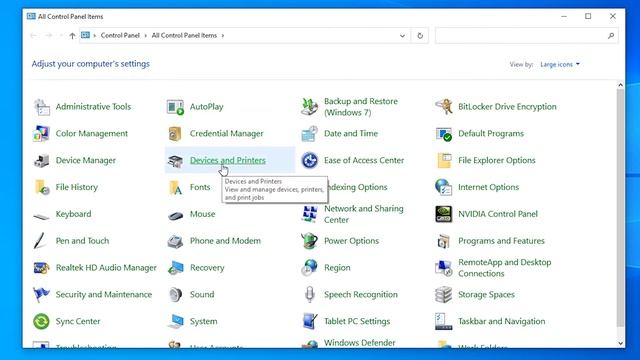Click the Control Panel breadcrumb
The height and width of the screenshot is (360, 640).
120,36
